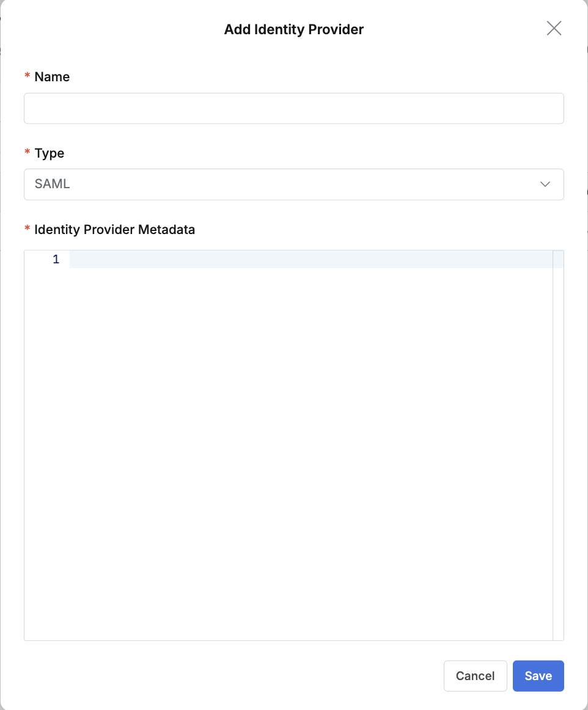Click the Name field label
This screenshot has width=588, height=710.
click(x=52, y=77)
